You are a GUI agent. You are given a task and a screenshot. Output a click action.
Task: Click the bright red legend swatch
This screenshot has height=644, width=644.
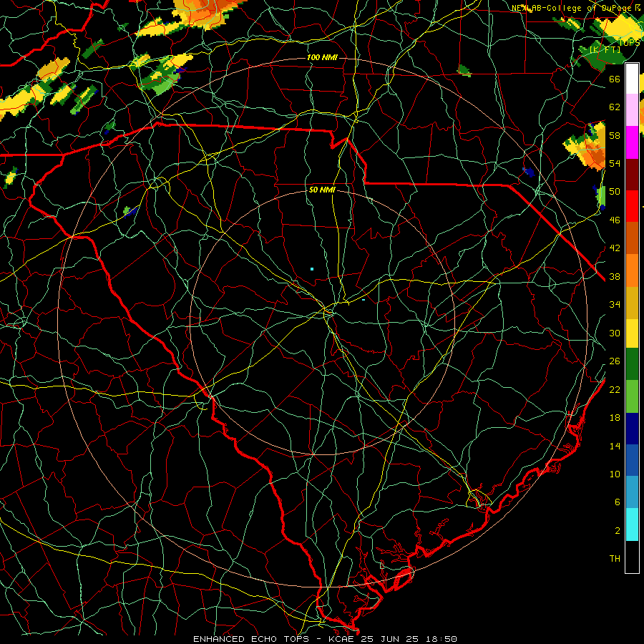[632, 206]
